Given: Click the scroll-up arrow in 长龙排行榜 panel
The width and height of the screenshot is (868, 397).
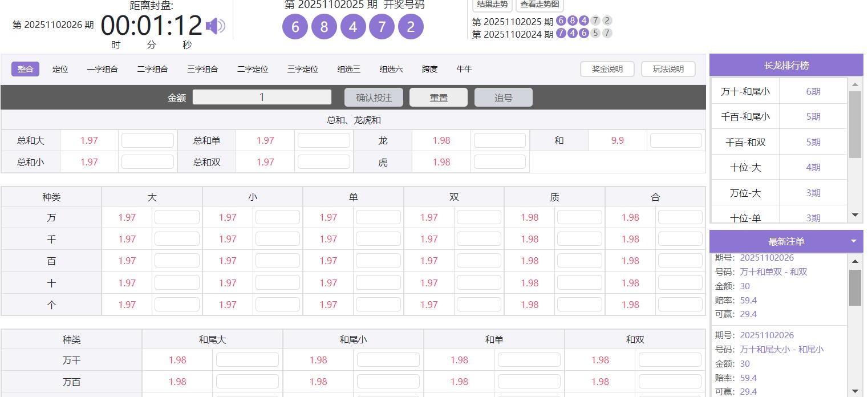Looking at the screenshot, I should [855, 84].
